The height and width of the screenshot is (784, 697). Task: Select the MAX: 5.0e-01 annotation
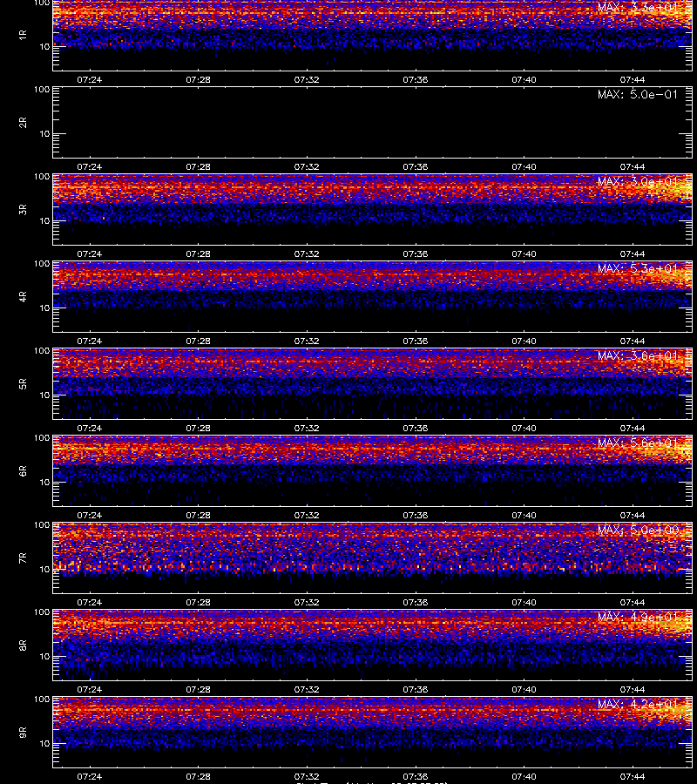click(x=638, y=94)
